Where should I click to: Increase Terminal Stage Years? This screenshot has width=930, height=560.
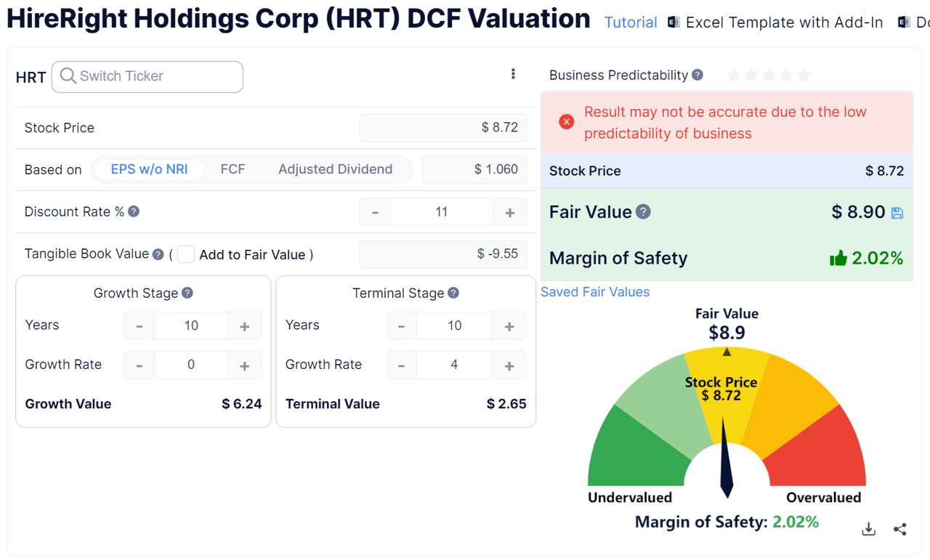click(x=509, y=326)
